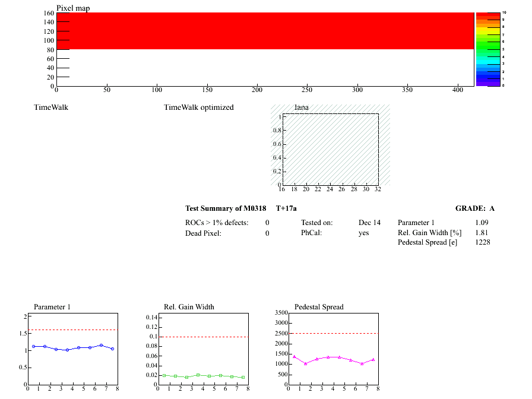This screenshot has height=399, width=532.
Task: Click the purple bottom band of color scale
Action: 487,84
